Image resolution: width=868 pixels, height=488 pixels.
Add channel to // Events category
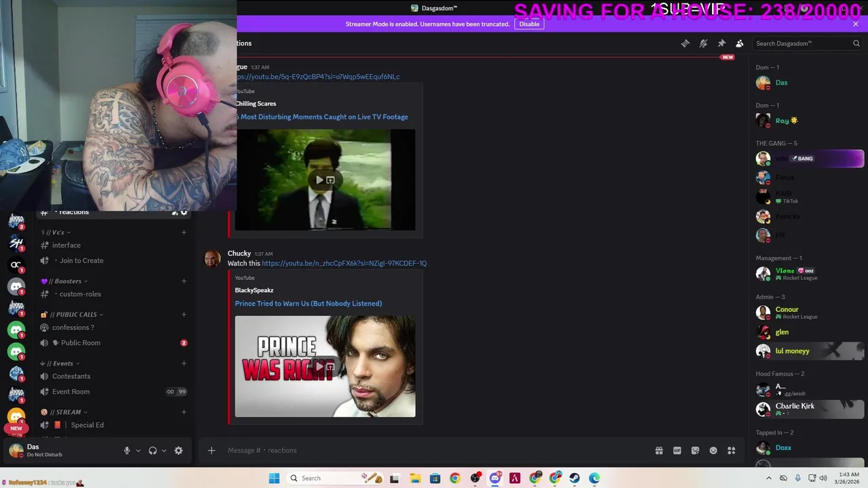[x=184, y=363]
